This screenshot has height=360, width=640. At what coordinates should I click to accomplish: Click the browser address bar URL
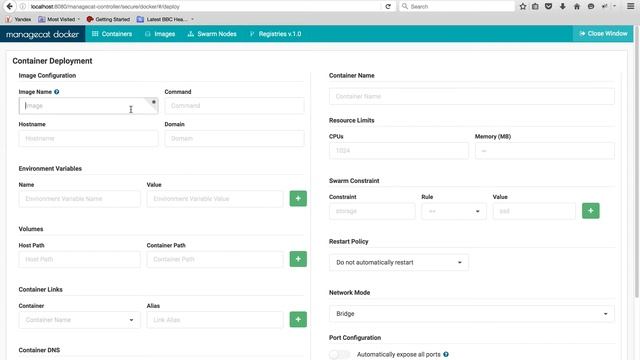click(105, 7)
